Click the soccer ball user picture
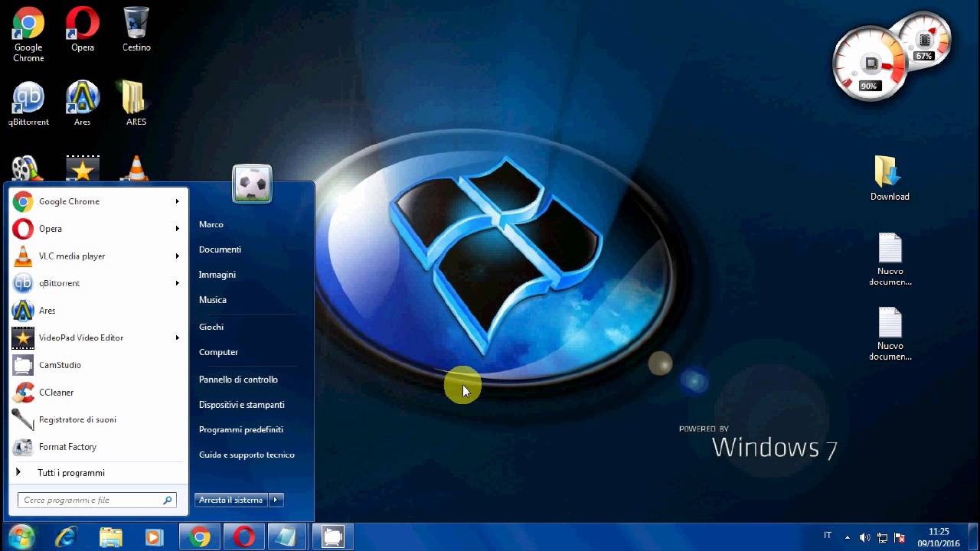The width and height of the screenshot is (980, 551). [252, 184]
